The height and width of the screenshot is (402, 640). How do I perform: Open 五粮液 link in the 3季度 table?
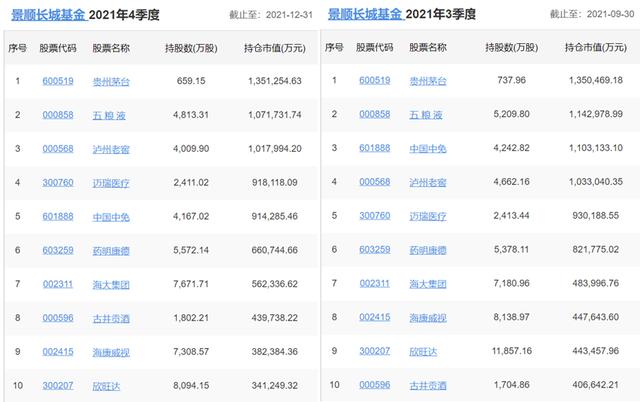pos(426,115)
